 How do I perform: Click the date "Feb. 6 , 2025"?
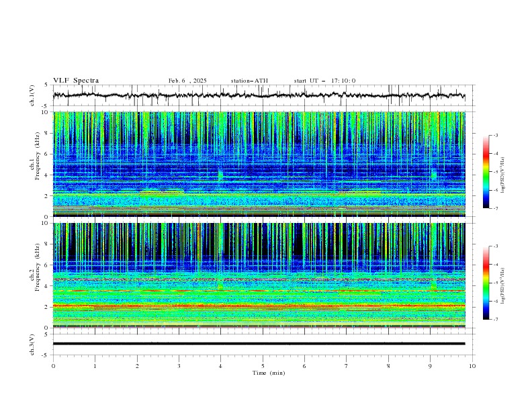(187, 81)
